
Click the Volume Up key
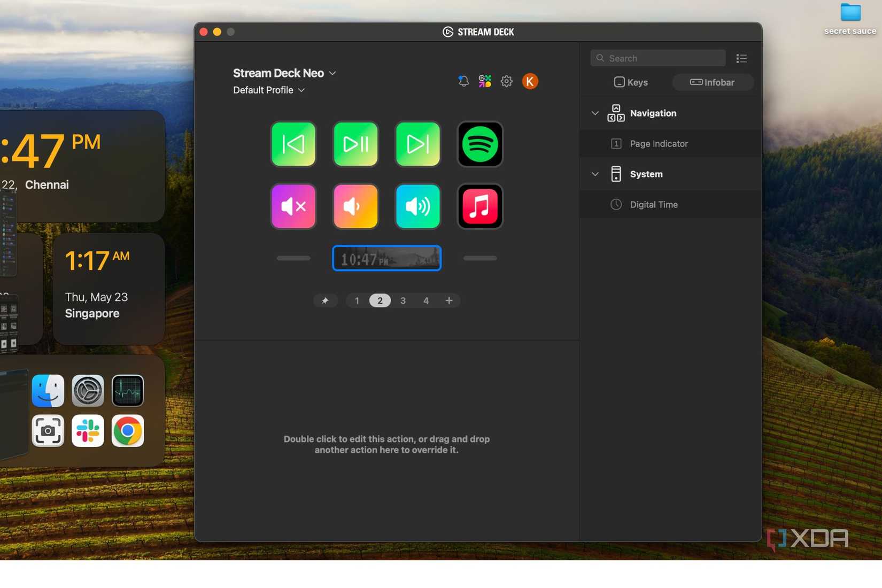pos(417,206)
